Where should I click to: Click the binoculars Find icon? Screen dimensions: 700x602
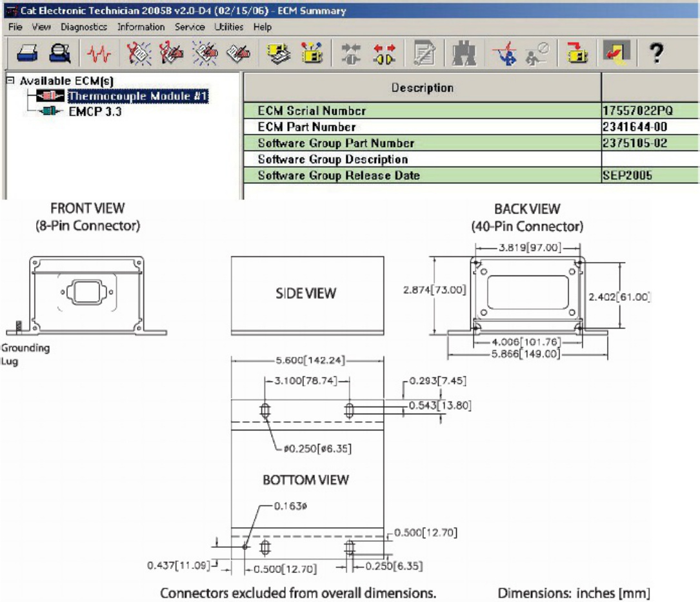click(465, 54)
